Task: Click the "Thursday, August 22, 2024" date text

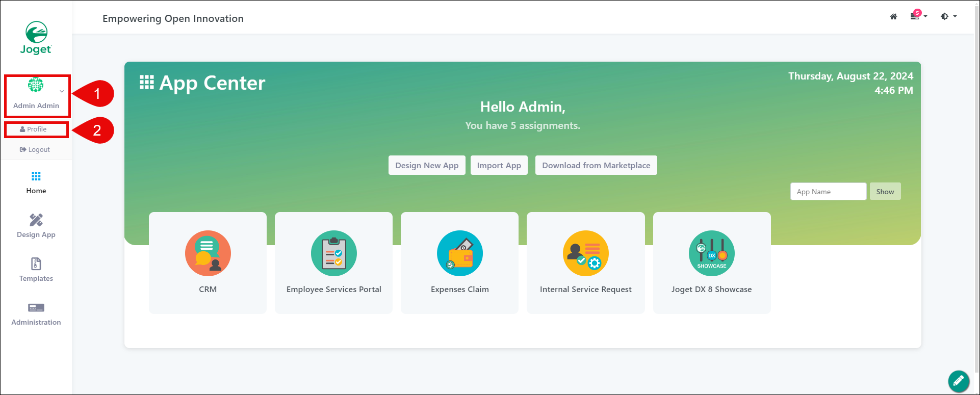Action: click(x=850, y=76)
